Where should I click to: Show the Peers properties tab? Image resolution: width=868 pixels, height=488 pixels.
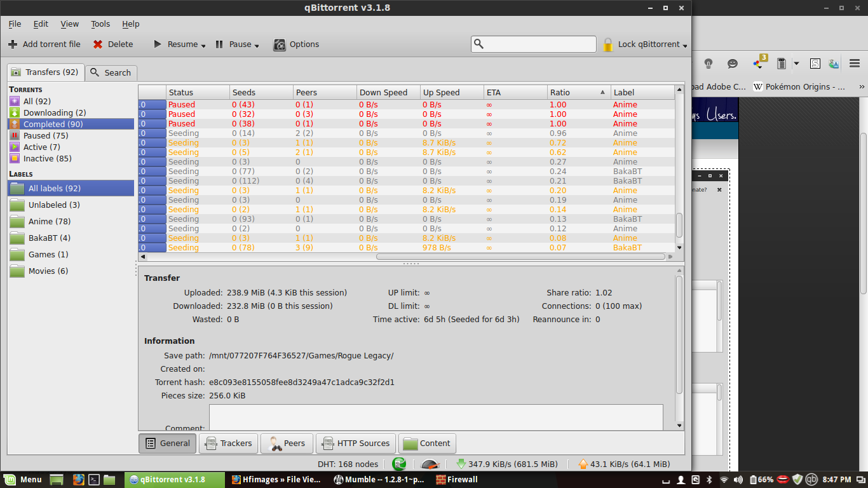point(287,444)
